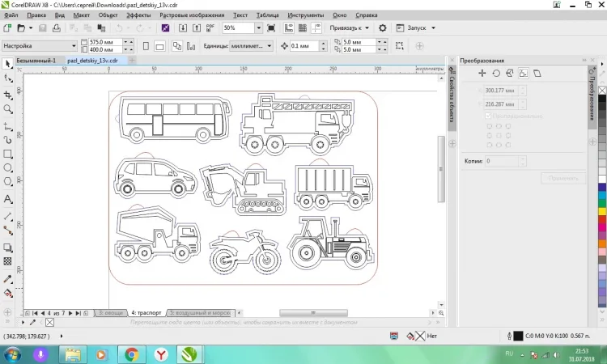The width and height of the screenshot is (607, 364).
Task: Open the Position transformation tab
Action: pyautogui.click(x=482, y=73)
